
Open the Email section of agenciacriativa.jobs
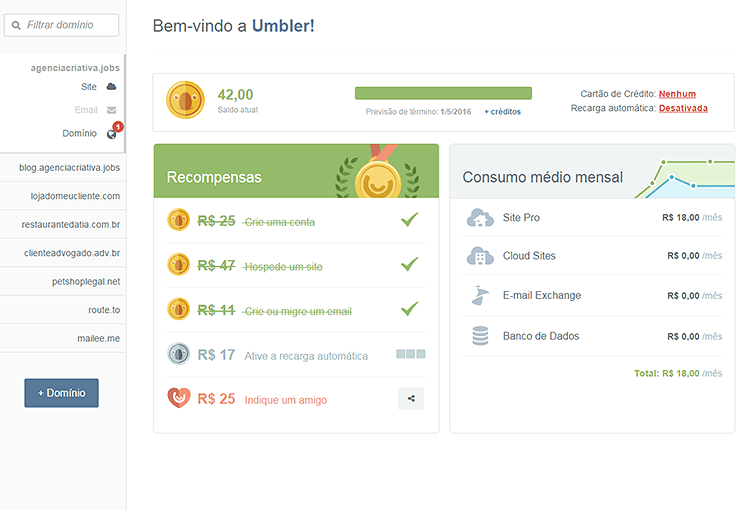coord(86,110)
